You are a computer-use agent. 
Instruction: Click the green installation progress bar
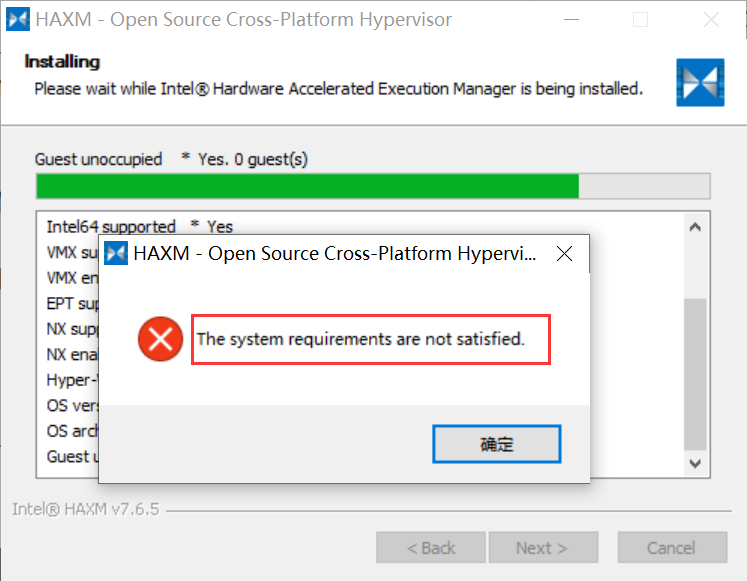(x=373, y=186)
